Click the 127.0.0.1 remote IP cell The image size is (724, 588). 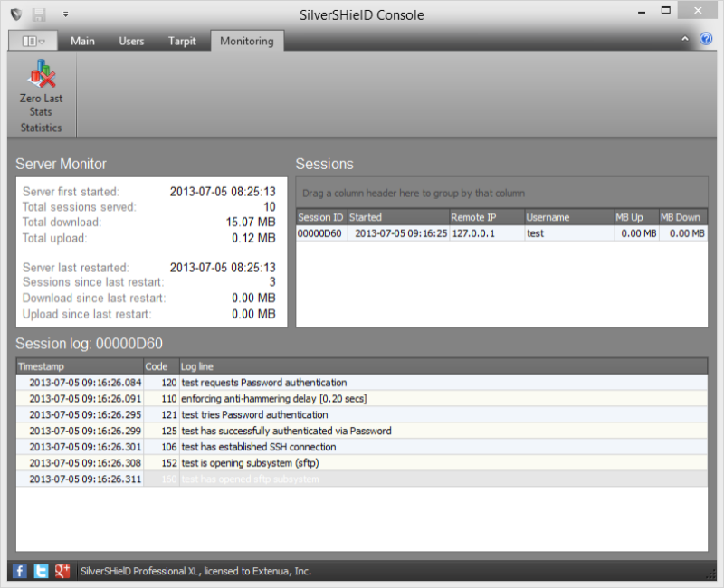pyautogui.click(x=487, y=233)
